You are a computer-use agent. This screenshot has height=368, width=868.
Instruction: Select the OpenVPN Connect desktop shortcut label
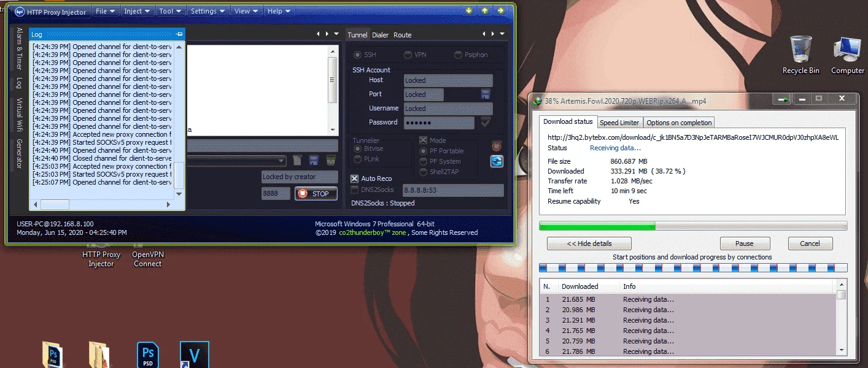click(148, 259)
